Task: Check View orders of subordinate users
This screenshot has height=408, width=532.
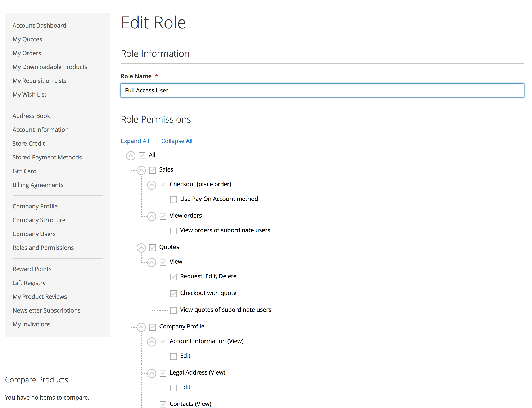Action: tap(173, 231)
